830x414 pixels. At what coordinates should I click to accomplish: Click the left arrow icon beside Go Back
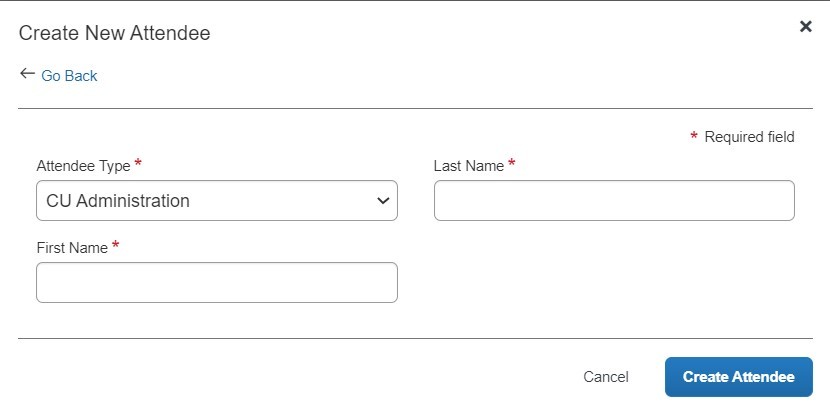point(27,74)
